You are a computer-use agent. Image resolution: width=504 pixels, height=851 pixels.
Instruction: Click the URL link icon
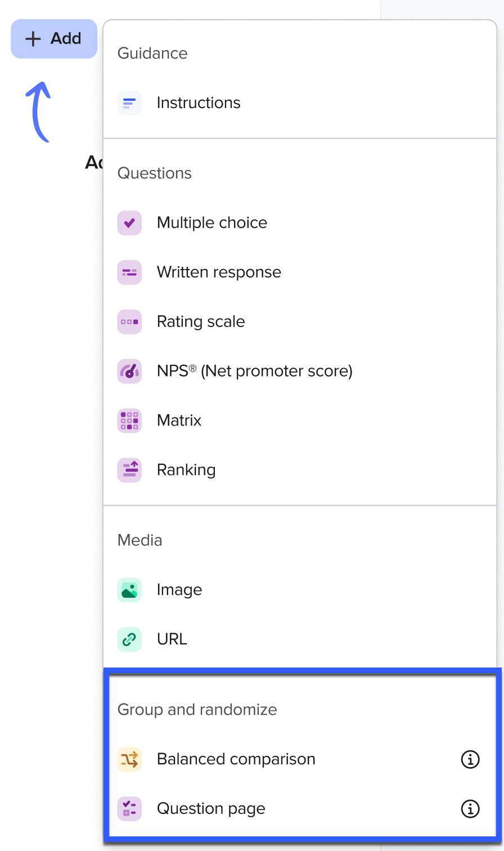(x=129, y=639)
